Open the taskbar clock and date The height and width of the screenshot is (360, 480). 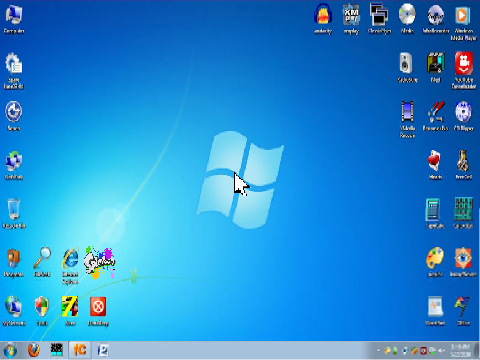pos(460,350)
